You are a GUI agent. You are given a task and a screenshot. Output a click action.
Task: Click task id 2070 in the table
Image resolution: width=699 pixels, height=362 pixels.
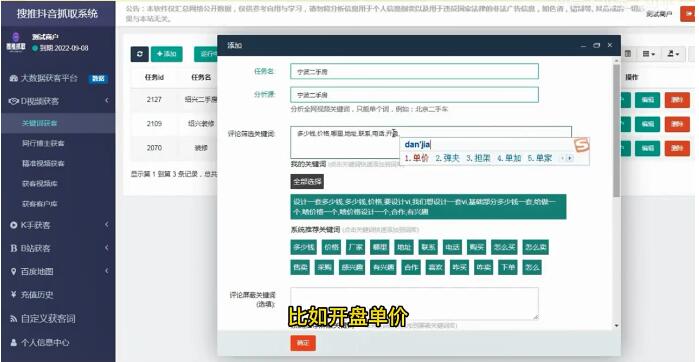pos(154,148)
